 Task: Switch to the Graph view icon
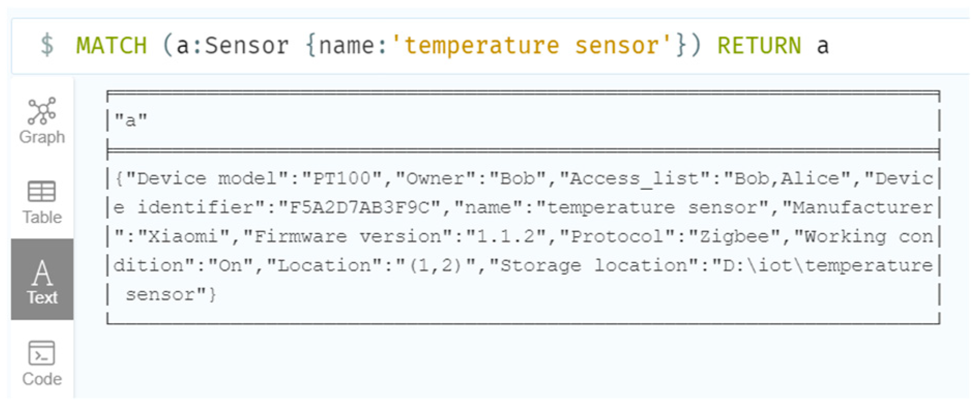coord(42,111)
